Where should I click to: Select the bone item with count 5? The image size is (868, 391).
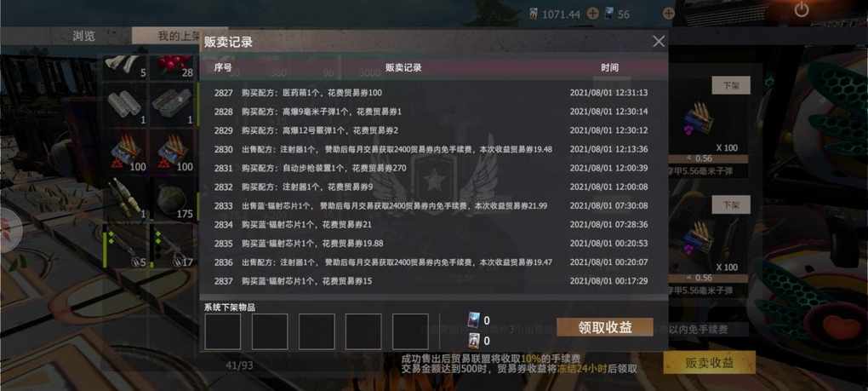[x=125, y=67]
